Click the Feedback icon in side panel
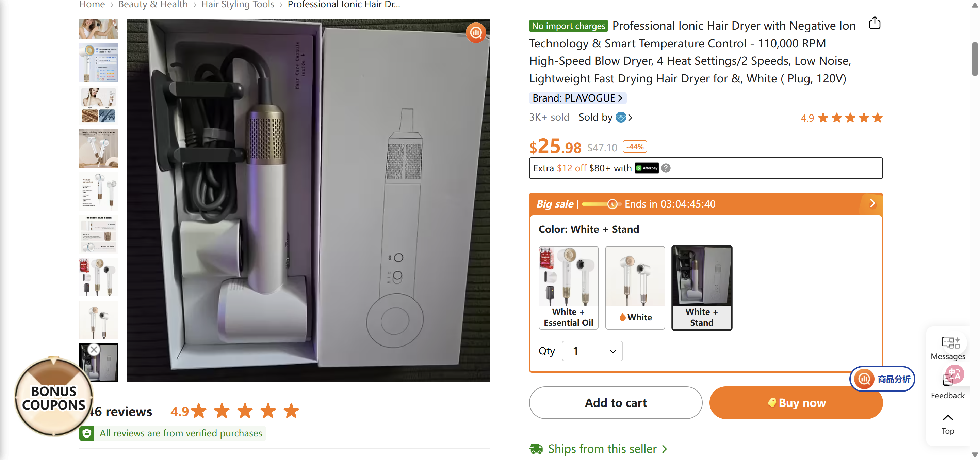 pos(949,379)
